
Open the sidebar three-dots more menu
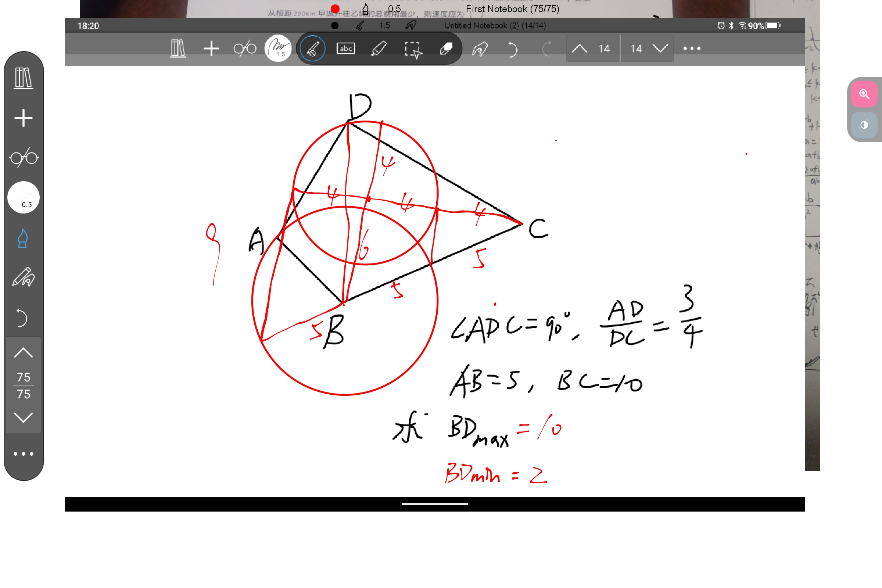(x=23, y=454)
